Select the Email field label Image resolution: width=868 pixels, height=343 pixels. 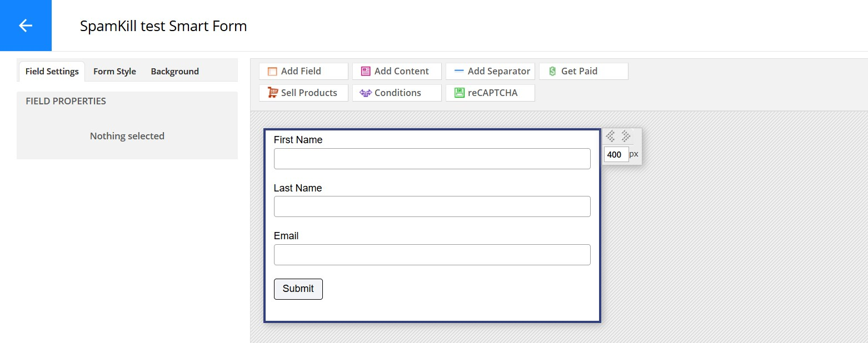point(286,236)
